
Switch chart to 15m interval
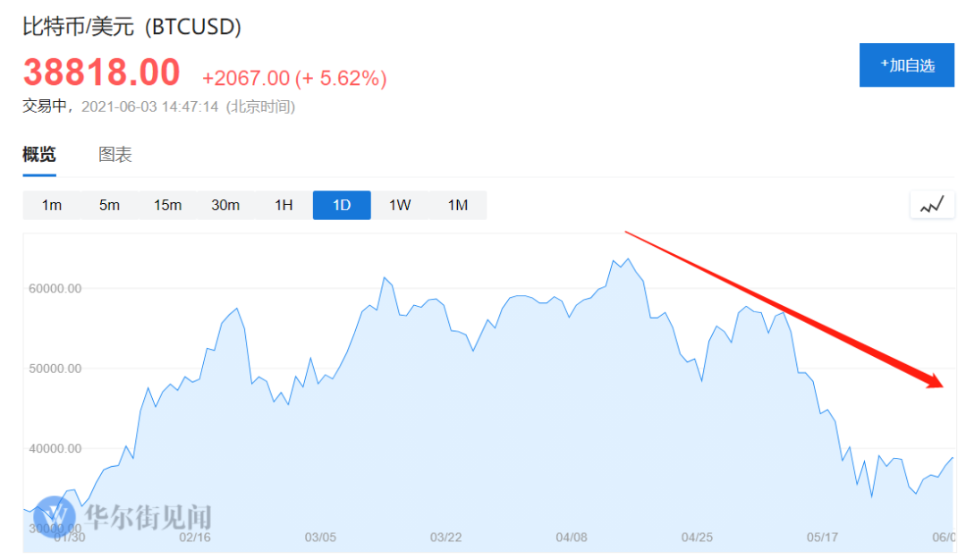coord(167,205)
